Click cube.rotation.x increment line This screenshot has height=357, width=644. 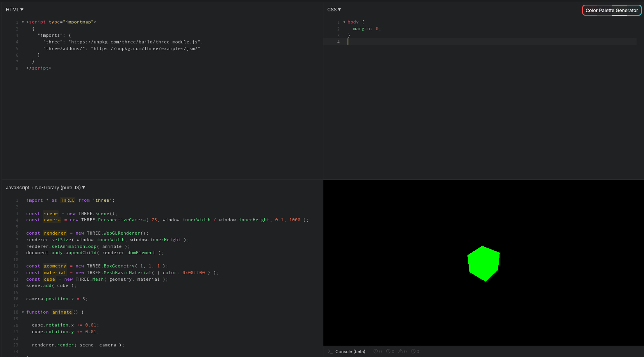tap(66, 325)
